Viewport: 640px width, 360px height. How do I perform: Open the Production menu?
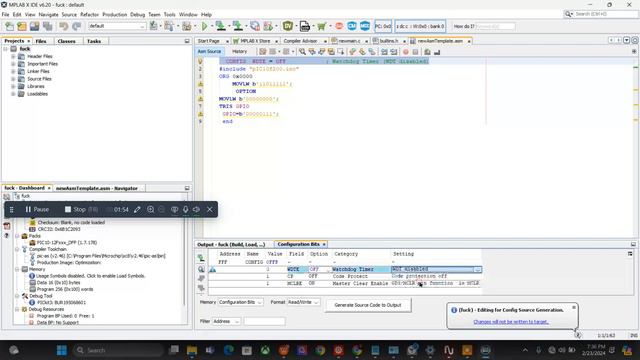[115, 14]
